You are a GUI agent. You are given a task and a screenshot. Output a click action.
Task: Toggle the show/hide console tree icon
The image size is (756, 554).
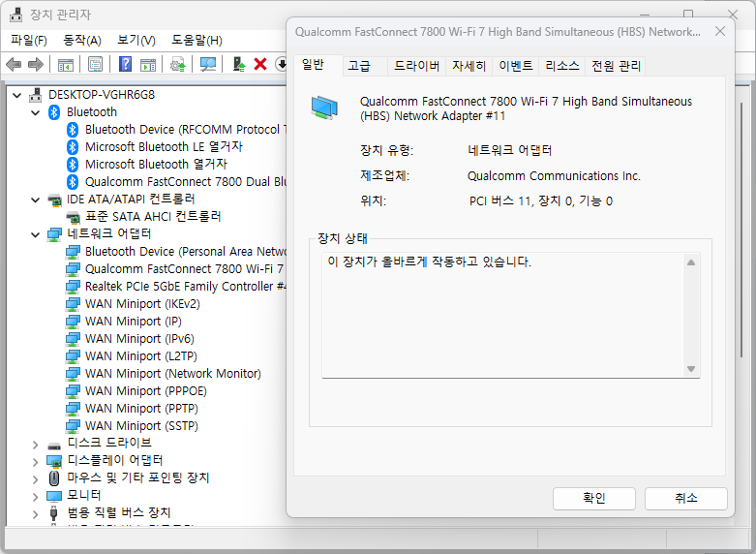coord(66,64)
